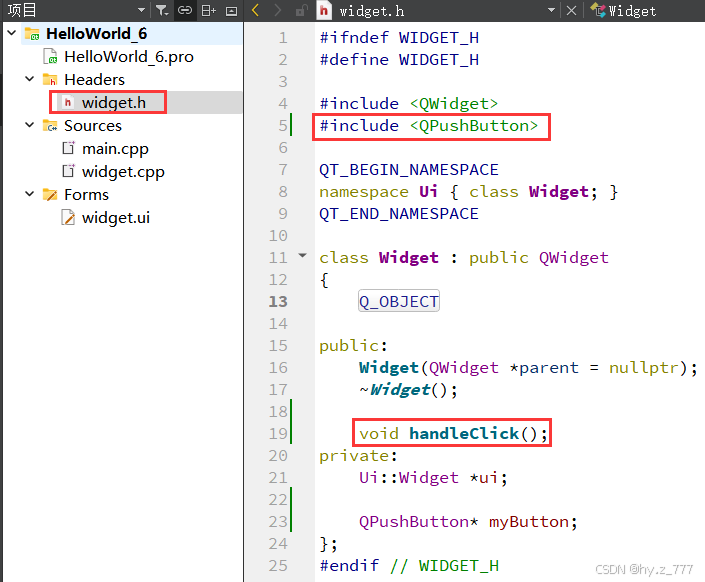
Task: Select the Forms folder
Action: tap(86, 195)
